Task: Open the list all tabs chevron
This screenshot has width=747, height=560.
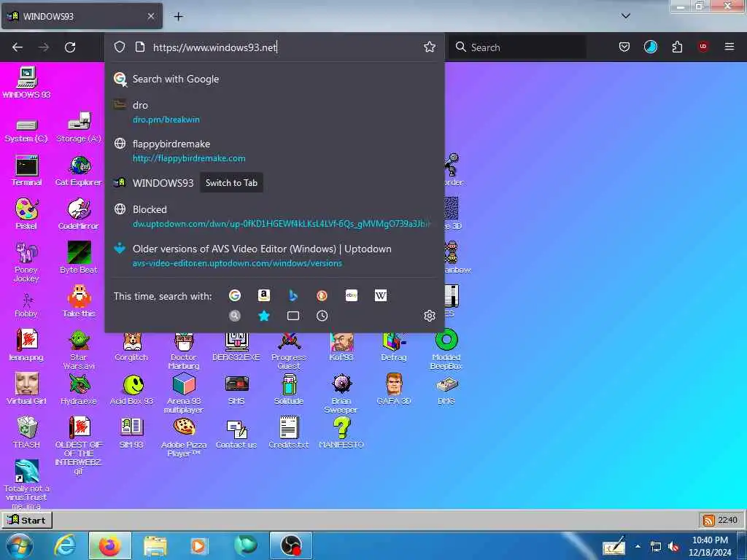Action: point(626,16)
